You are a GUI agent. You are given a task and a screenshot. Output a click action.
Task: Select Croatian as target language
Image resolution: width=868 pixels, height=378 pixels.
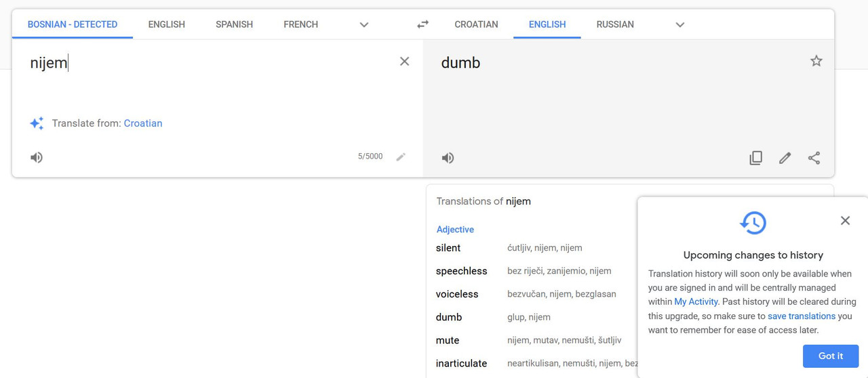click(x=476, y=24)
